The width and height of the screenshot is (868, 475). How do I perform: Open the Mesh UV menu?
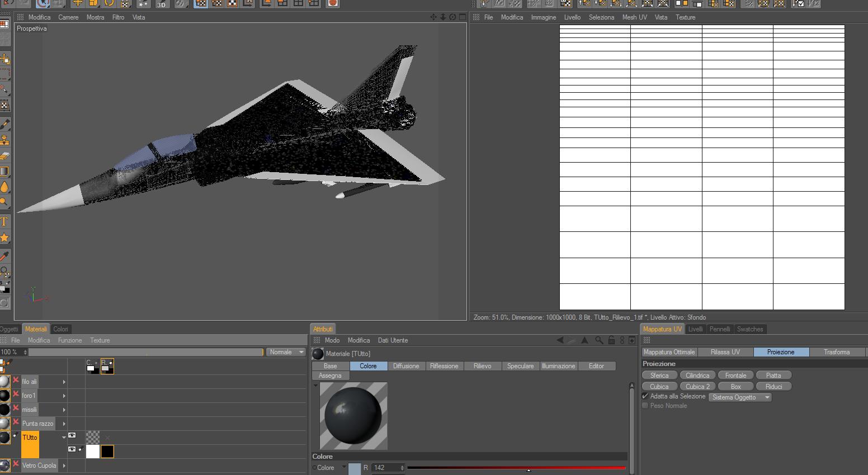point(634,17)
